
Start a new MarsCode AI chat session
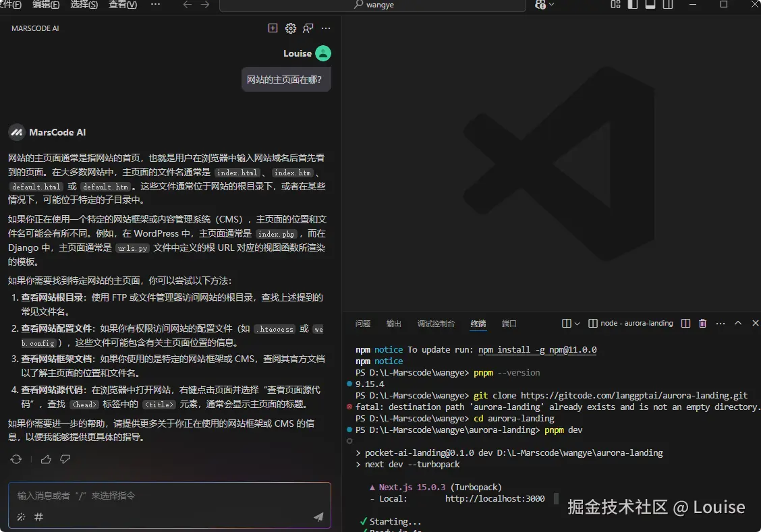click(273, 28)
